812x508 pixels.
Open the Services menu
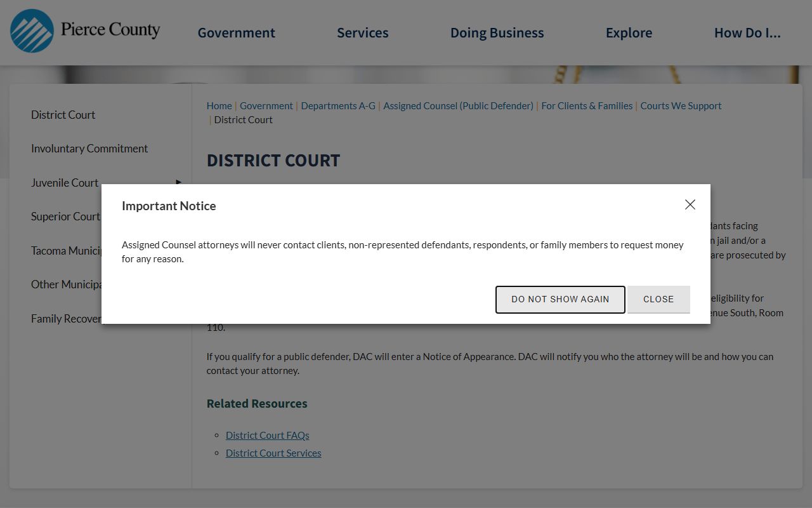tap(362, 33)
